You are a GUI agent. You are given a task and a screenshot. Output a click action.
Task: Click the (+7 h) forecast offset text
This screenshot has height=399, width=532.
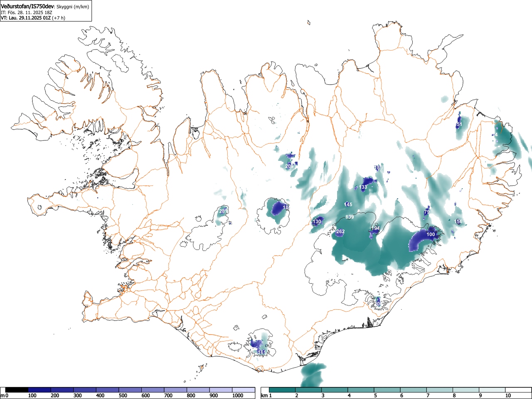click(x=58, y=18)
